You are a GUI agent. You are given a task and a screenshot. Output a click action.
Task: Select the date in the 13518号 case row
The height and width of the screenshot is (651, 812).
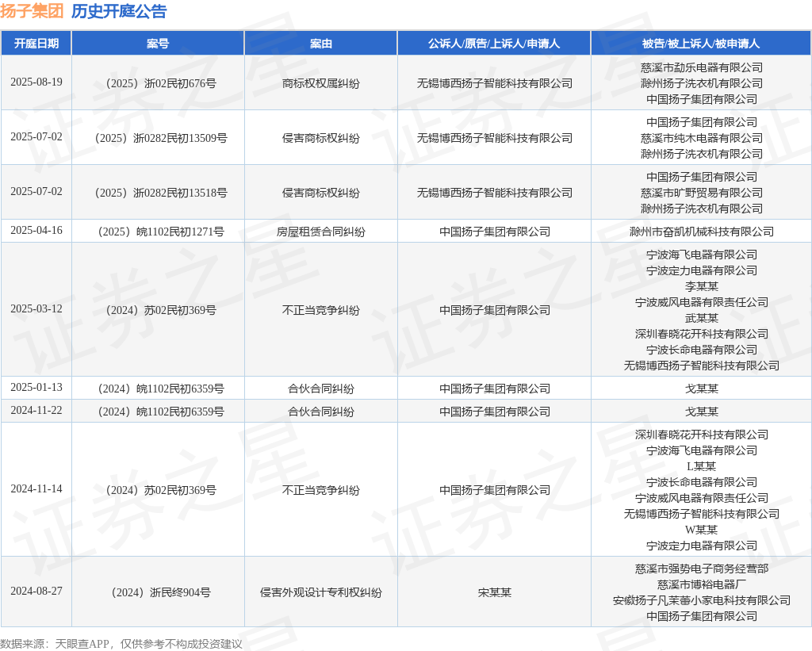36,192
